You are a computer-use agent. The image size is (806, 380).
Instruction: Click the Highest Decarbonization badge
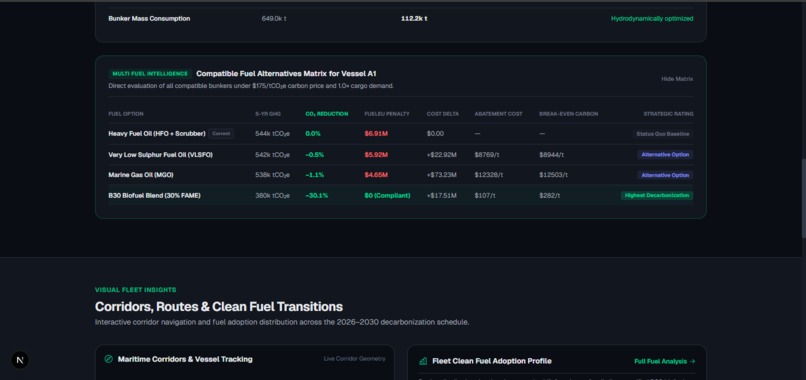(657, 195)
